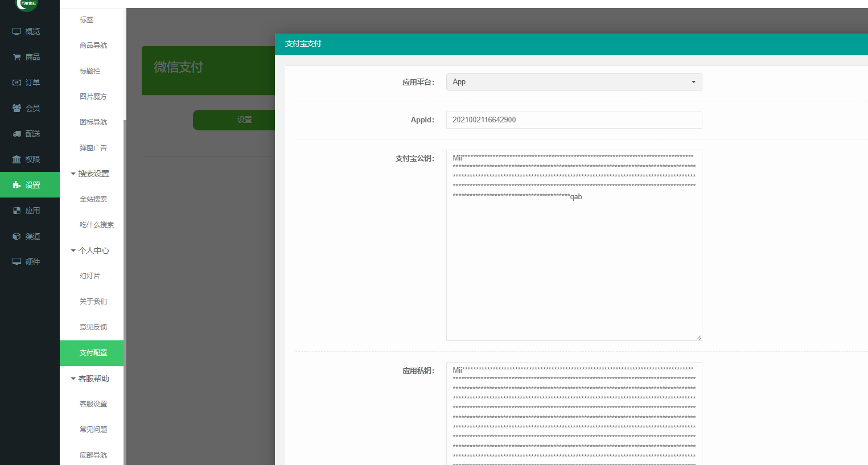Open 吃什么搜索 page
868x465 pixels.
[x=97, y=225]
